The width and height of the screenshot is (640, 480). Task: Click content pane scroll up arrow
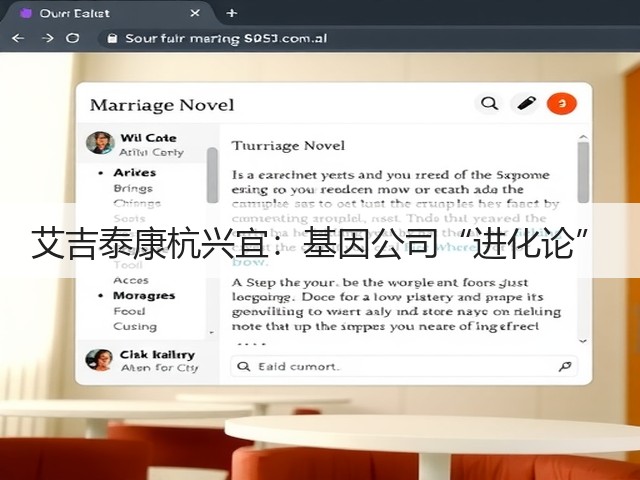pos(583,137)
